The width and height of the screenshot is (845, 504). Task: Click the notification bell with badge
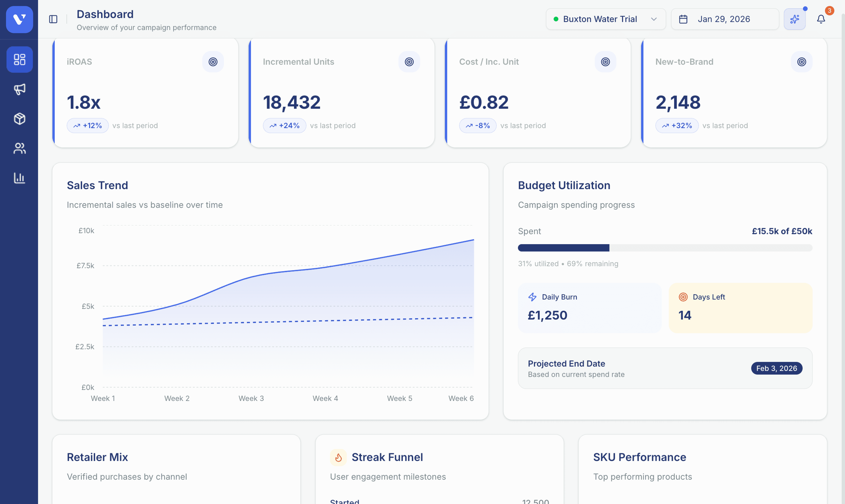(821, 19)
